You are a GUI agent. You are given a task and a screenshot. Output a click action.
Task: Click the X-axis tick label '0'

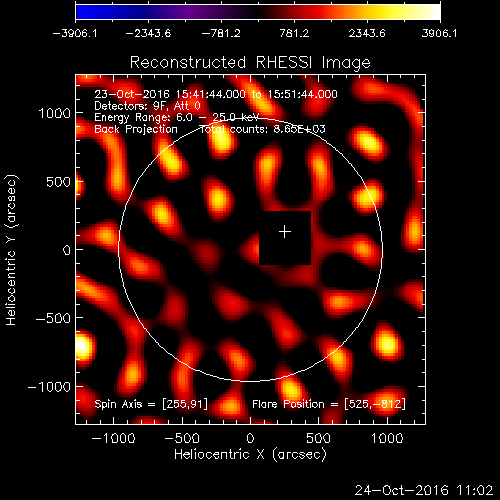[250, 438]
